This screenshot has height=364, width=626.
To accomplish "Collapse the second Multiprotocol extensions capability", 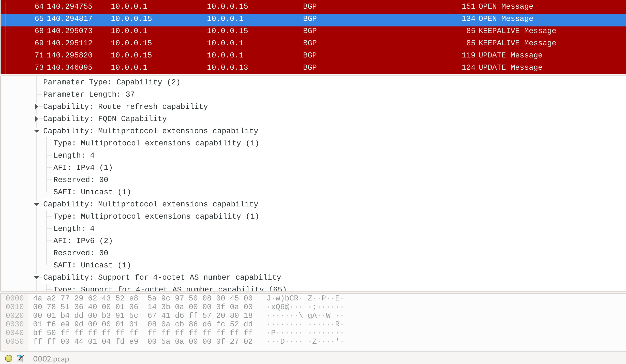I will click(x=37, y=204).
